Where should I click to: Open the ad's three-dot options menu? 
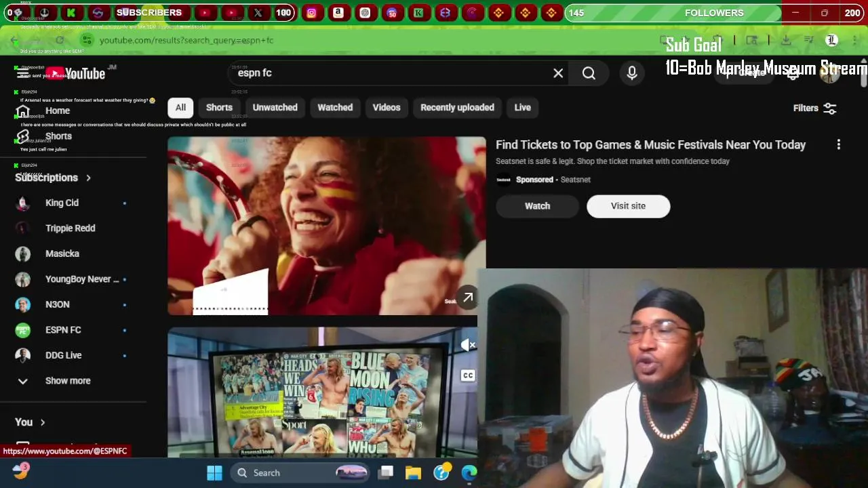pyautogui.click(x=839, y=144)
